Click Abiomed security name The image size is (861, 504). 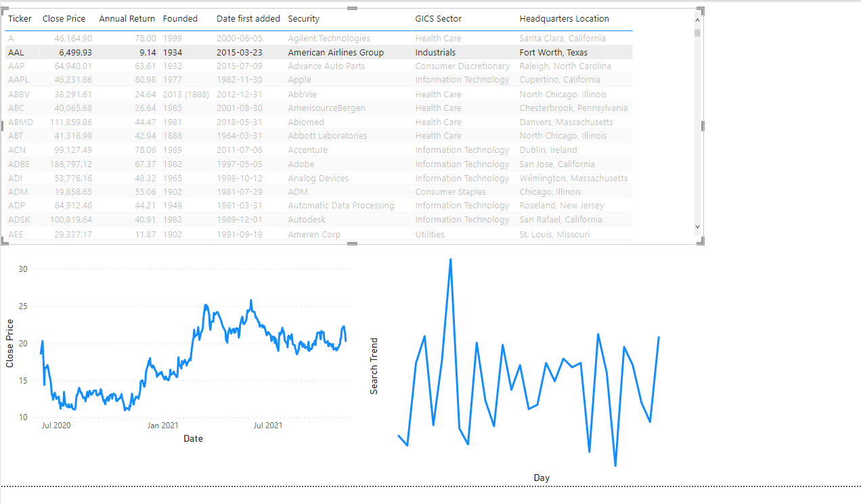(306, 122)
